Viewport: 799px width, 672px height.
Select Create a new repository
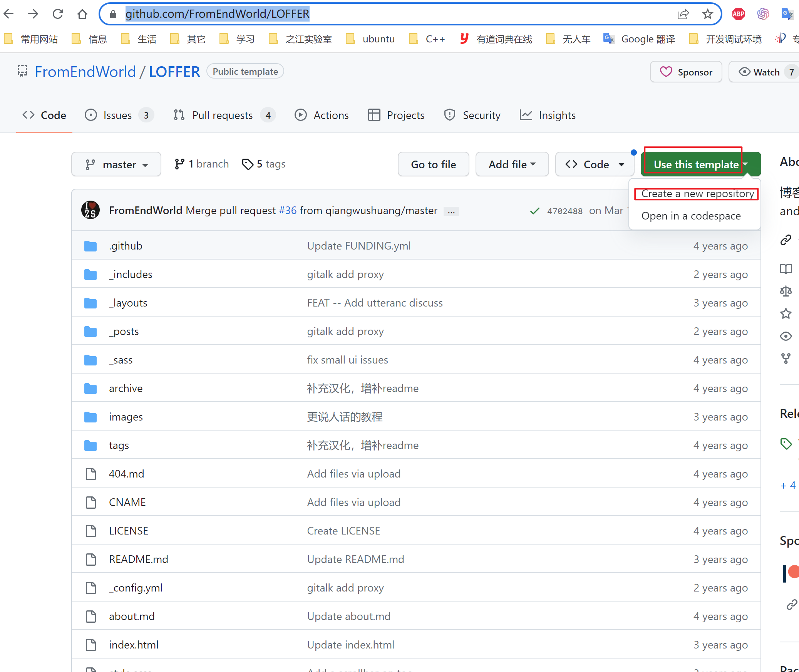[x=697, y=194]
